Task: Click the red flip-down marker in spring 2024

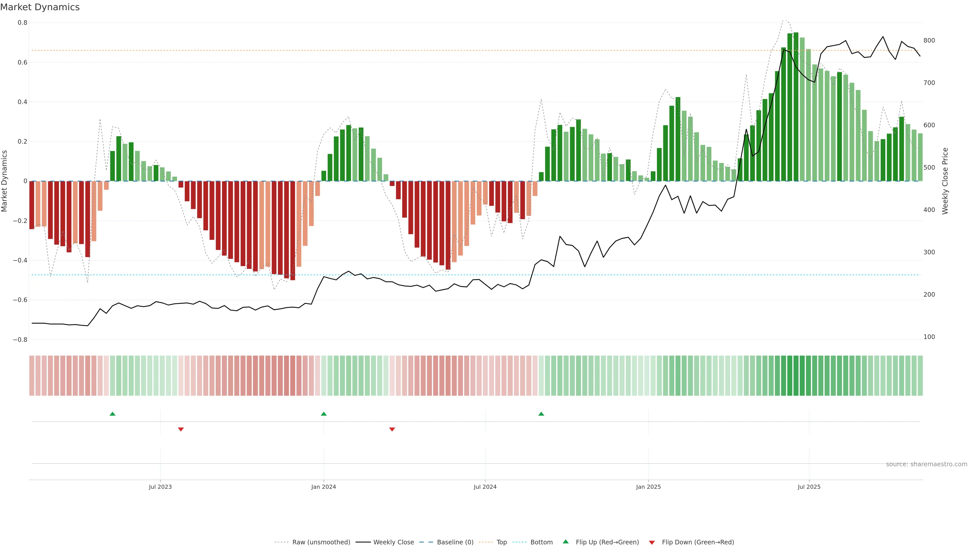Action: coord(392,429)
